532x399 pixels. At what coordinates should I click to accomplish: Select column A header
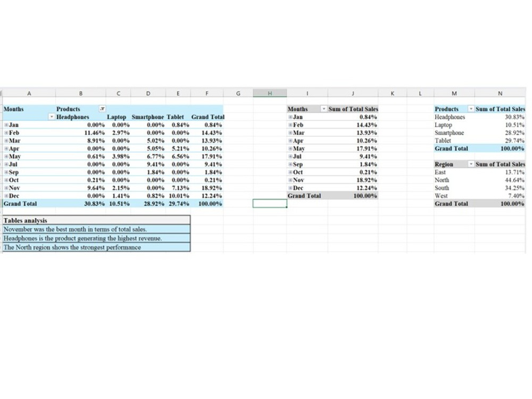(29, 93)
